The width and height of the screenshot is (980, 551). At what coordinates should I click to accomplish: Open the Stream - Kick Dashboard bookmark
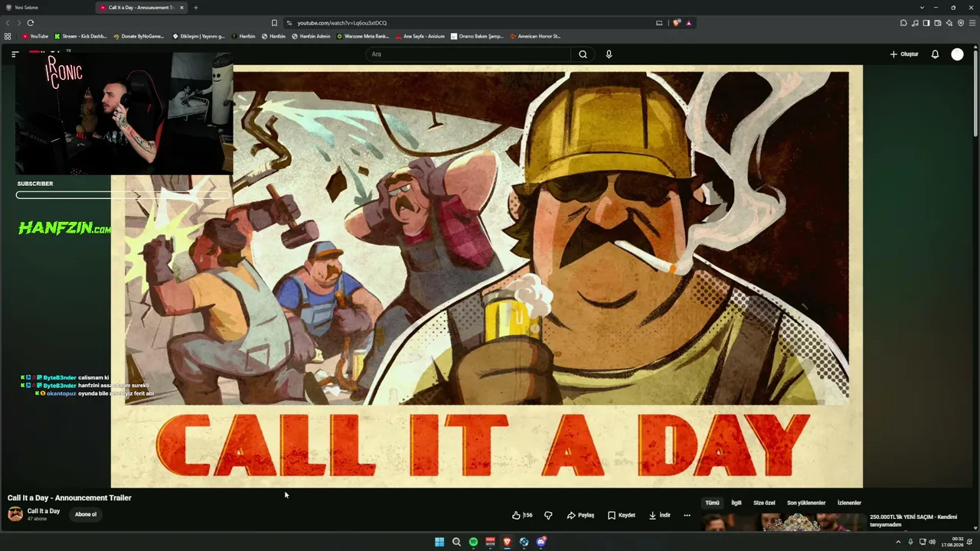point(80,36)
